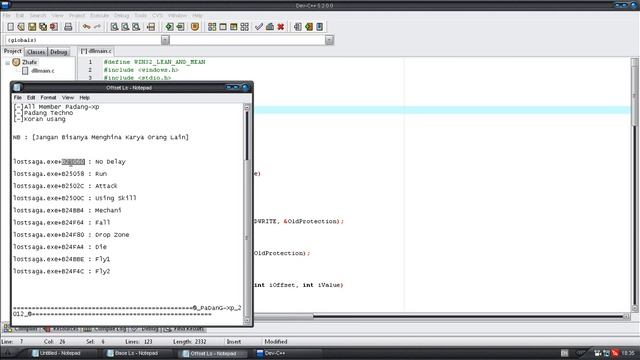Screen dimensions: 640x360
Task: Open the Dev-C++ File menu
Action: tap(7, 16)
